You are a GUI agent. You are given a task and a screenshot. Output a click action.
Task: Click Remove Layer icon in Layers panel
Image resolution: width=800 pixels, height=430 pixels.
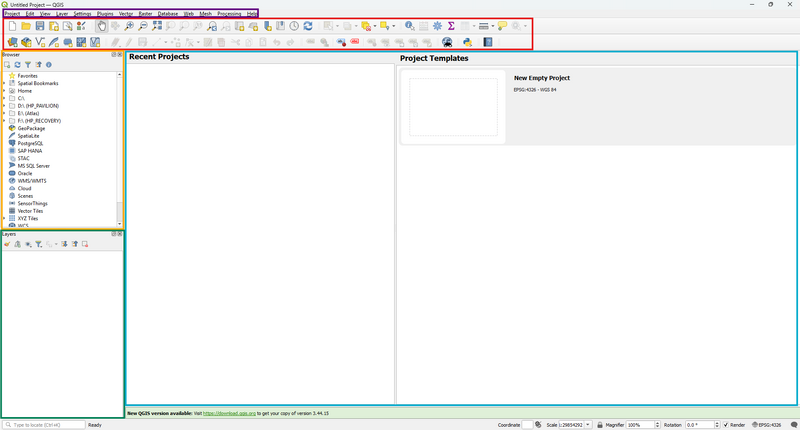tap(85, 244)
